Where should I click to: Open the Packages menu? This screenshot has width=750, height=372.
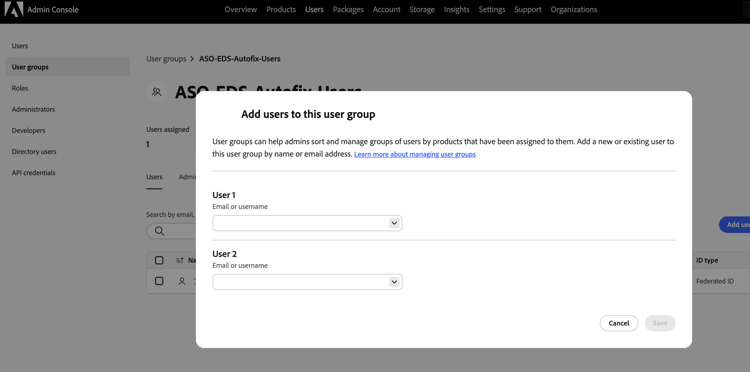pos(348,10)
